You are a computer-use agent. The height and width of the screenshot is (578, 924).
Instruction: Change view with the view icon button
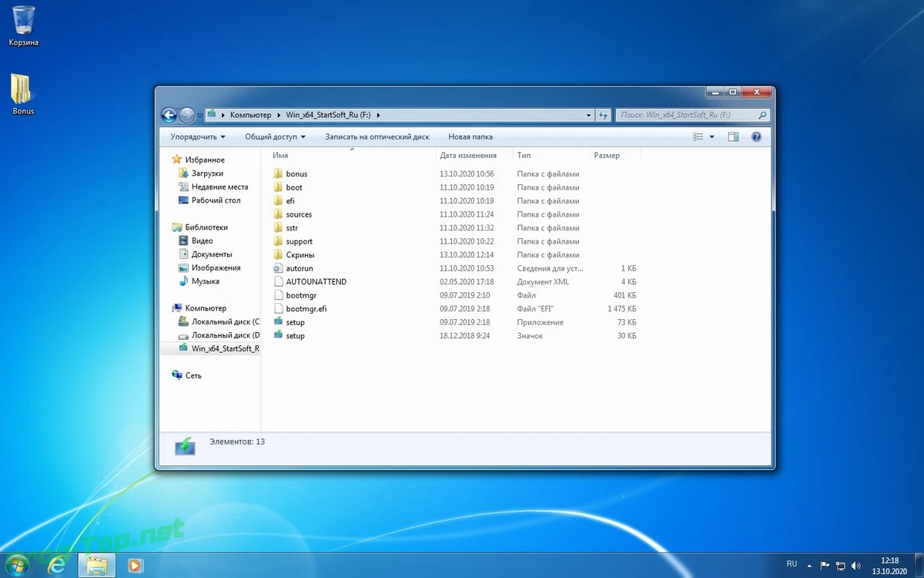pyautogui.click(x=698, y=136)
